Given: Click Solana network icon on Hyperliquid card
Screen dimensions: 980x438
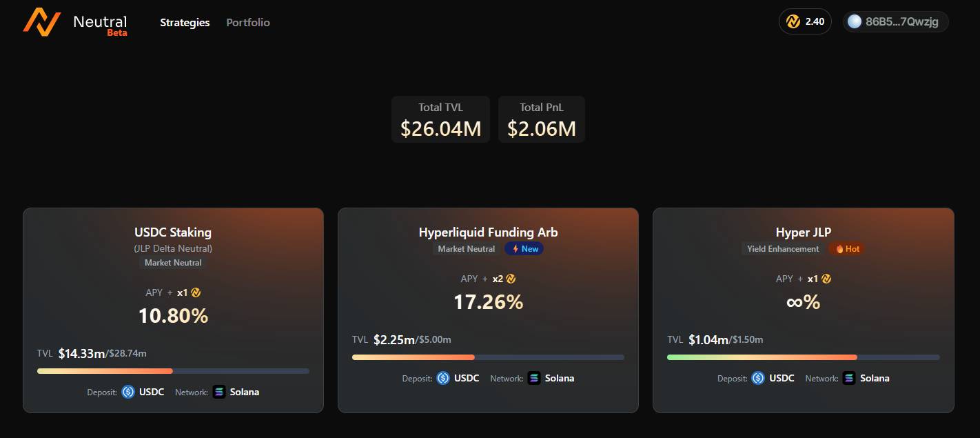Looking at the screenshot, I should 534,378.
